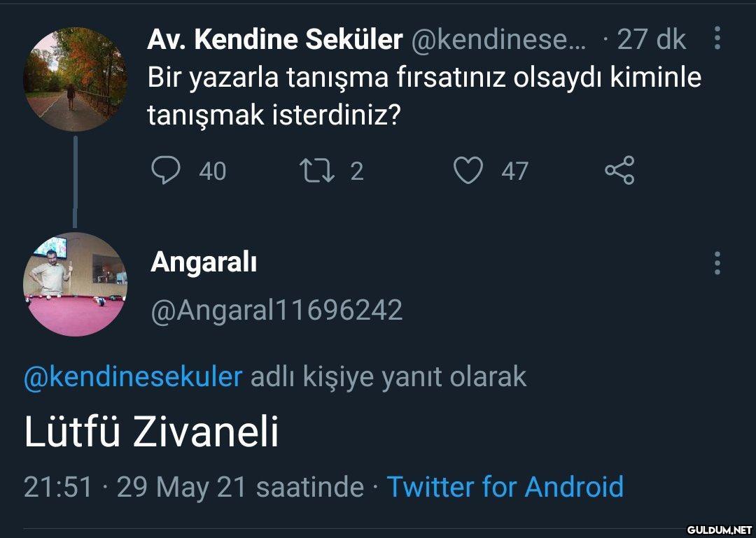Open the @Angaral11696242 handle
The width and height of the screenshot is (756, 538).
point(277,309)
